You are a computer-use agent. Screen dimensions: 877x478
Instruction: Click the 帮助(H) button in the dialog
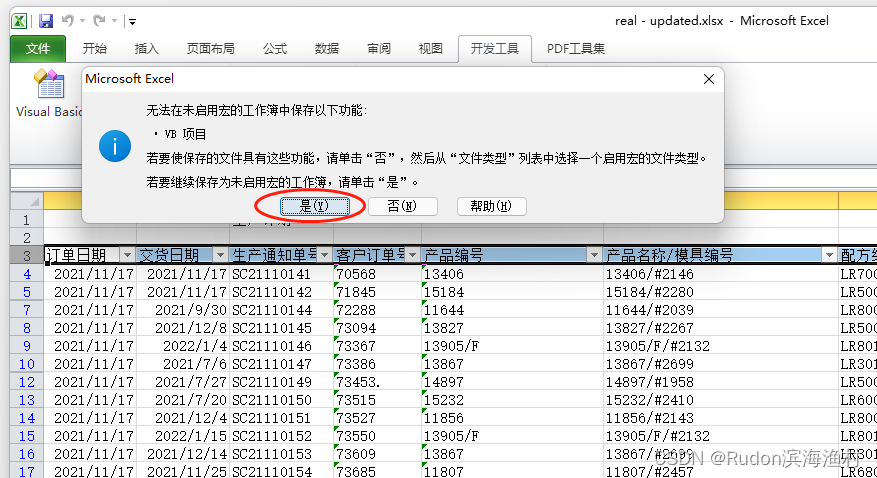(491, 206)
